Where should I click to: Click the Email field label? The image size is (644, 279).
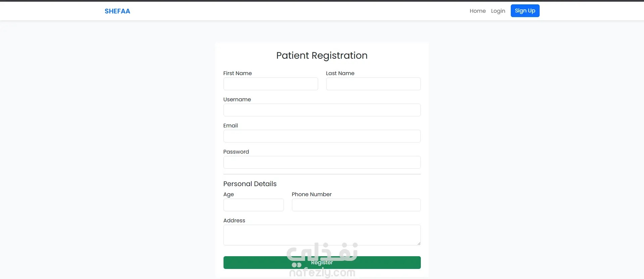tap(231, 125)
